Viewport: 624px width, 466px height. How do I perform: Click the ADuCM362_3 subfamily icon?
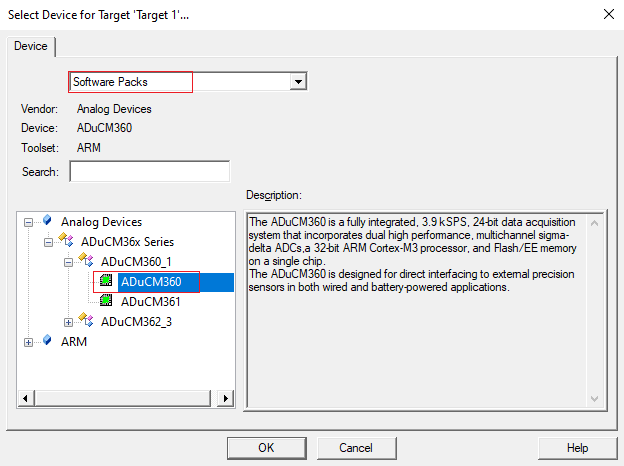tap(86, 320)
